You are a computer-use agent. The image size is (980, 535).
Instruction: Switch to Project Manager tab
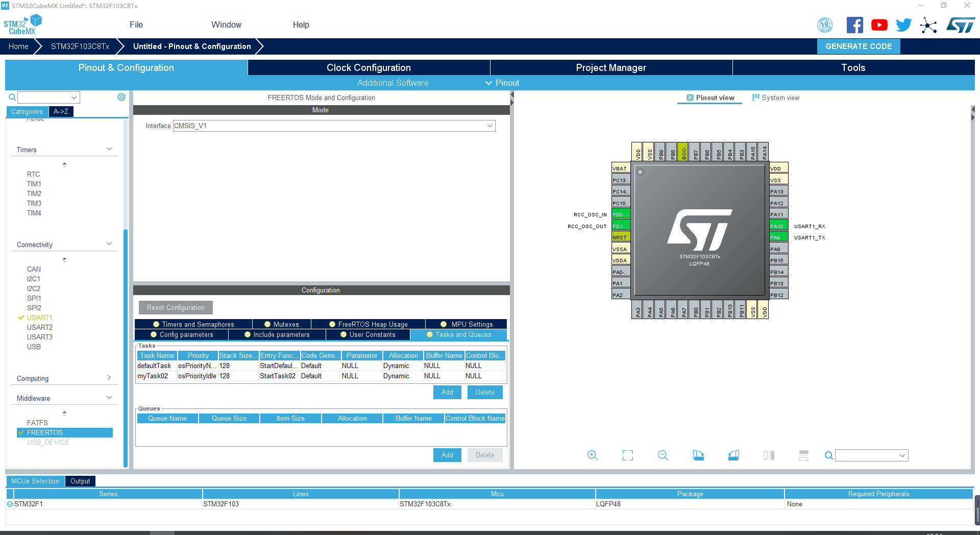(x=611, y=67)
